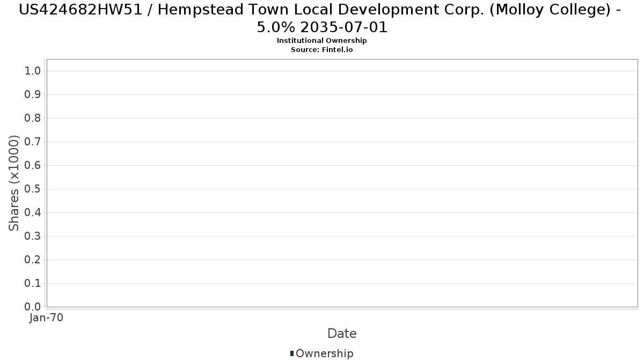Click the 0.3 y-axis tick label
Screen dimensions: 644x362
(x=33, y=237)
